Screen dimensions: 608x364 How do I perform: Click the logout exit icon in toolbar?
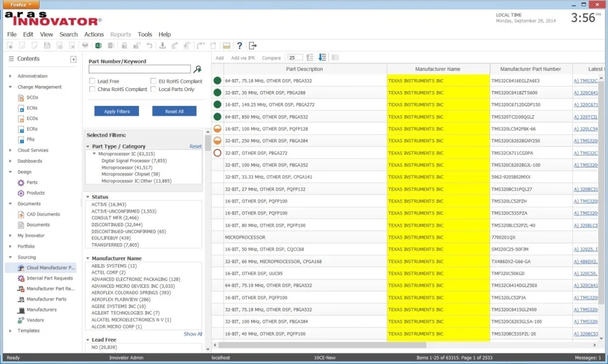(252, 46)
